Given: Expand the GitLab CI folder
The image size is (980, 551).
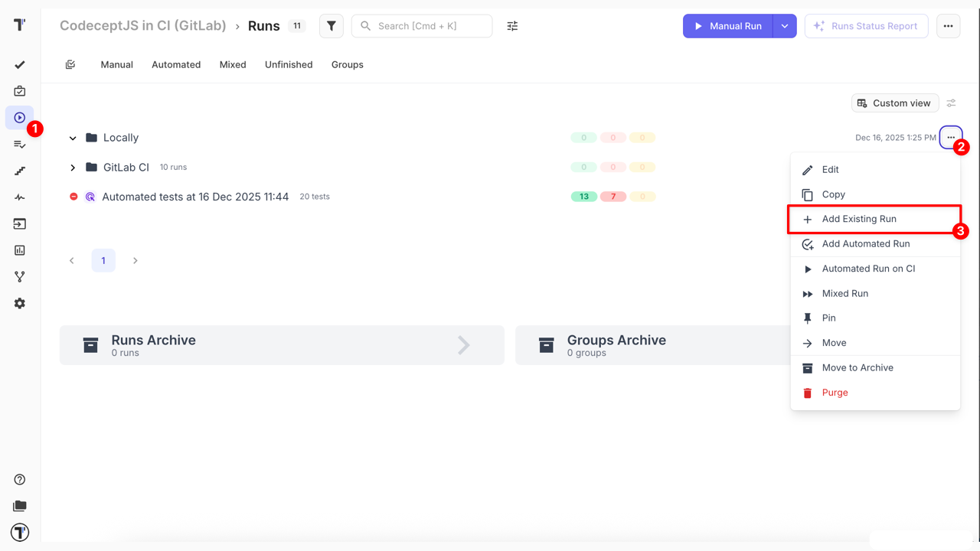Looking at the screenshot, I should coord(73,168).
